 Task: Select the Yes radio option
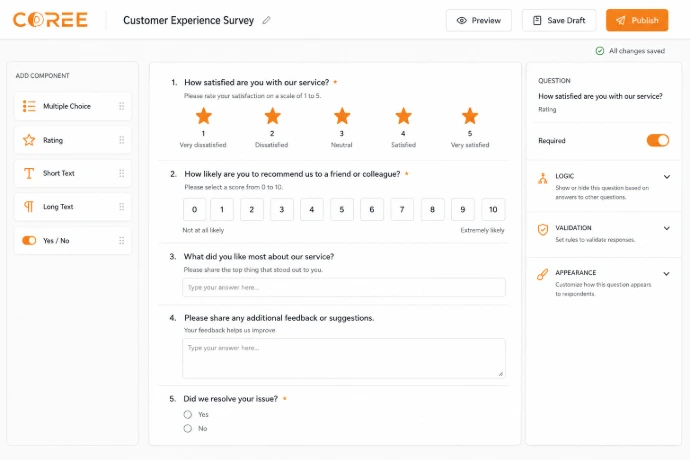tap(188, 414)
